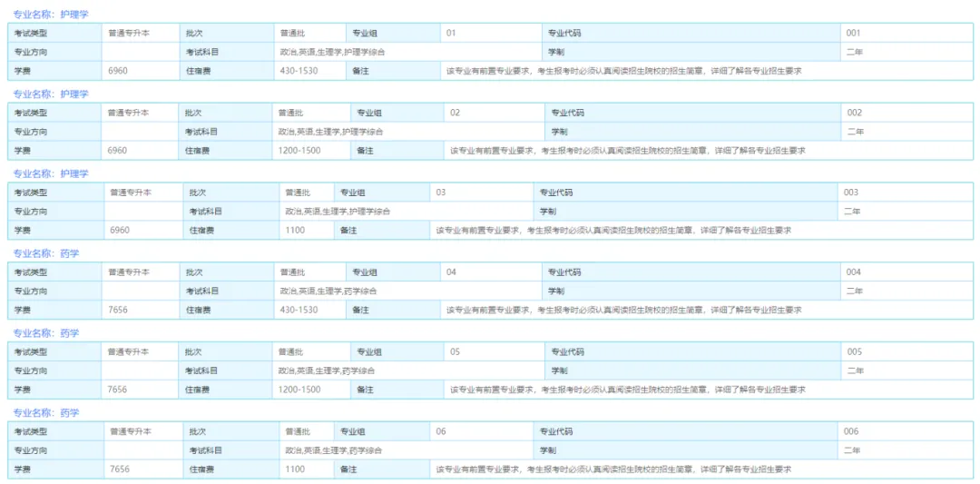This screenshot has height=484, width=980.
Task: Select the major code cell 001
Action: tap(853, 34)
